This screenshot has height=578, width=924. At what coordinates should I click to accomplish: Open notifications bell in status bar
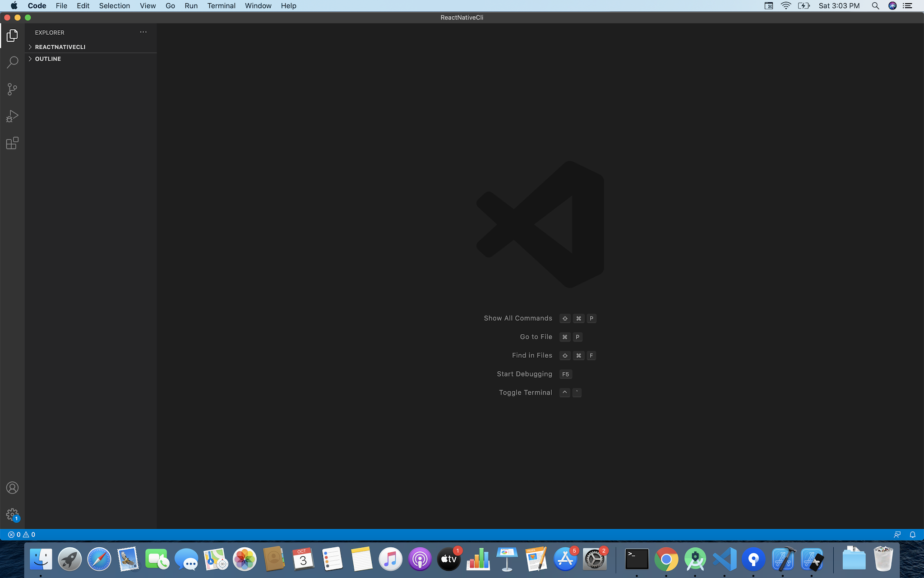click(x=913, y=535)
